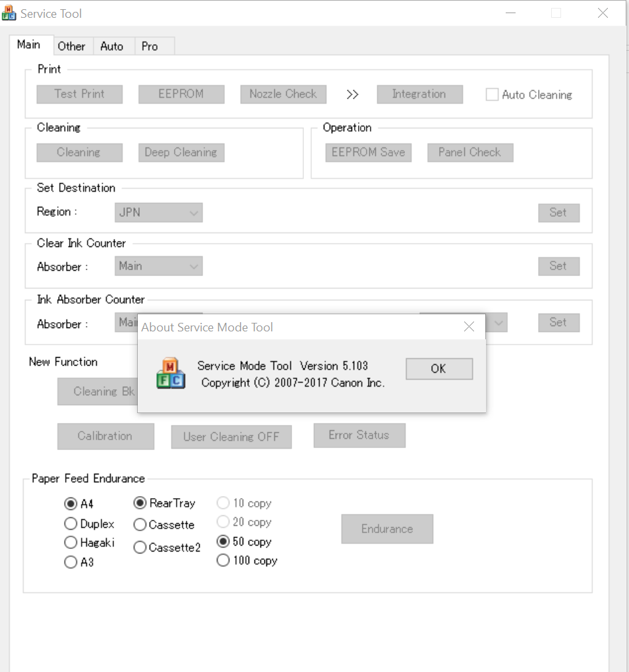Click the Integration button
629x672 pixels.
pyautogui.click(x=419, y=94)
